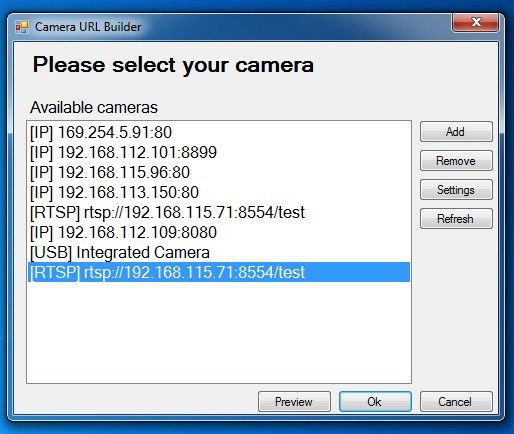Viewport: 514px width, 434px height.
Task: Close the Camera URL Builder dialog
Action: click(x=475, y=23)
